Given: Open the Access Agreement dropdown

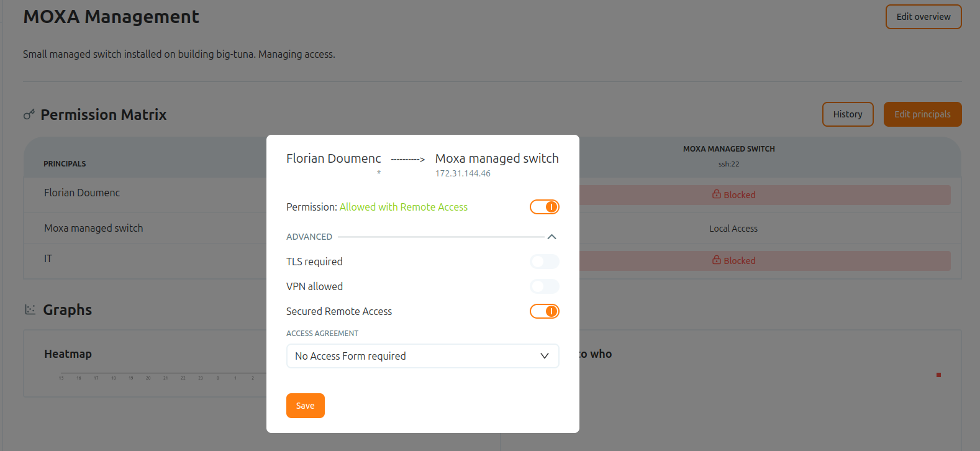Looking at the screenshot, I should [423, 356].
